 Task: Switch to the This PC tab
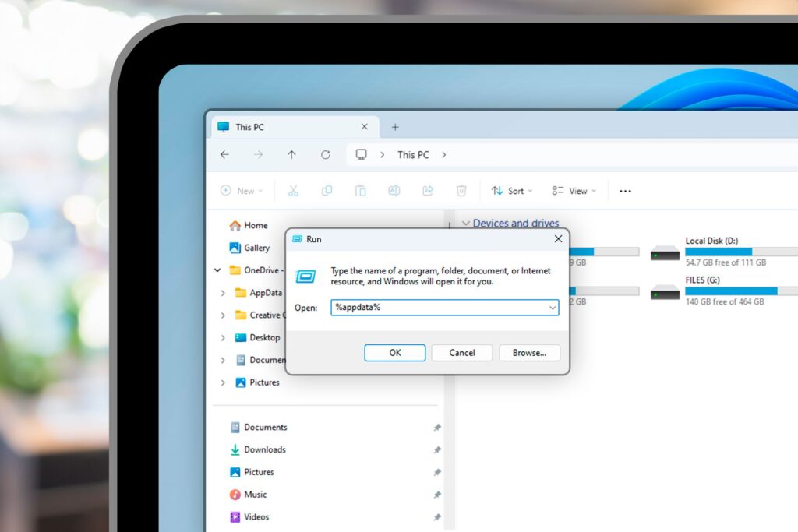pyautogui.click(x=249, y=126)
